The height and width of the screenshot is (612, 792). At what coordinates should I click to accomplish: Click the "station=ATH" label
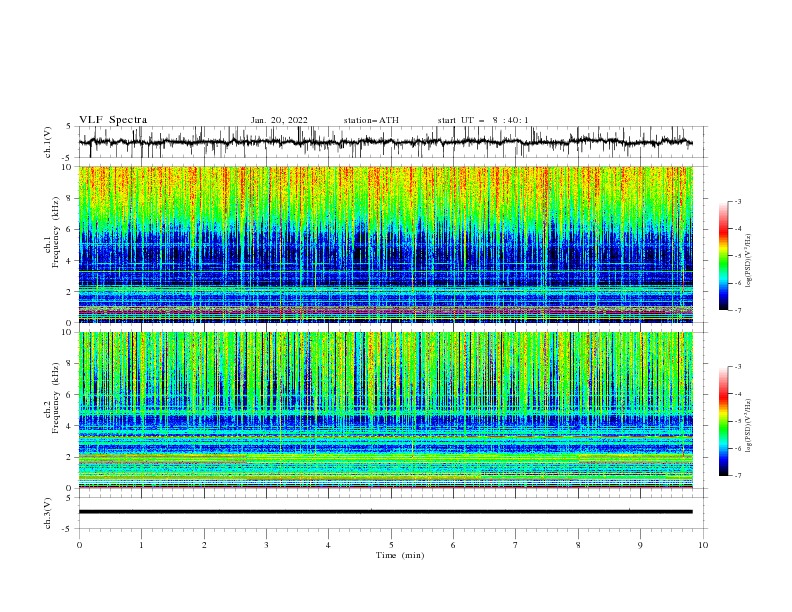[371, 120]
